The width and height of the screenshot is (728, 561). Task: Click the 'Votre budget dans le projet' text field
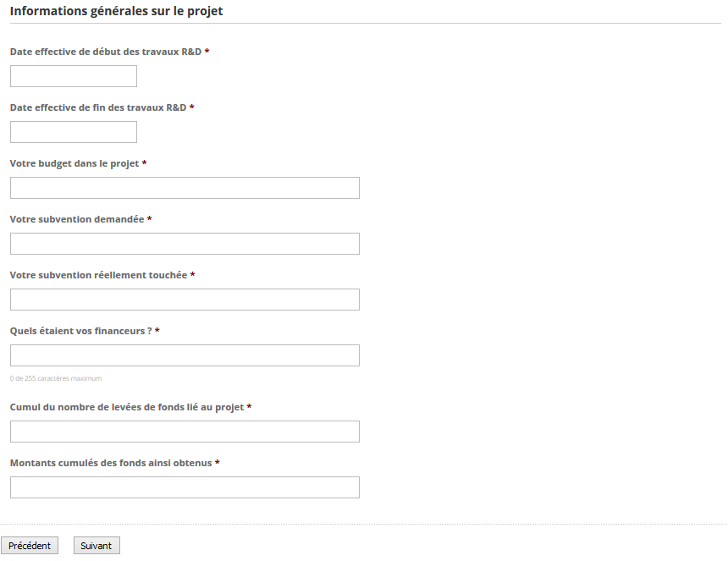tap(185, 188)
